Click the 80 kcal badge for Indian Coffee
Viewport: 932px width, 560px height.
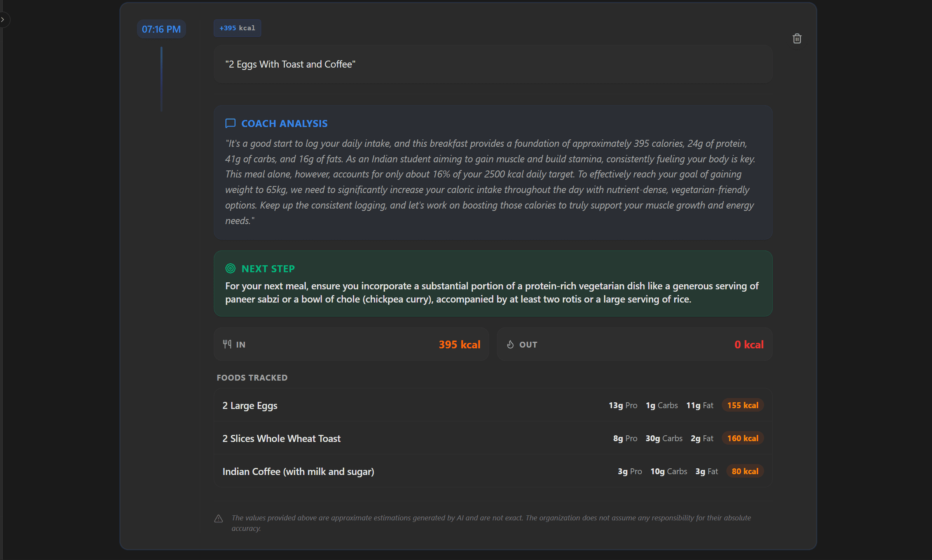point(745,471)
